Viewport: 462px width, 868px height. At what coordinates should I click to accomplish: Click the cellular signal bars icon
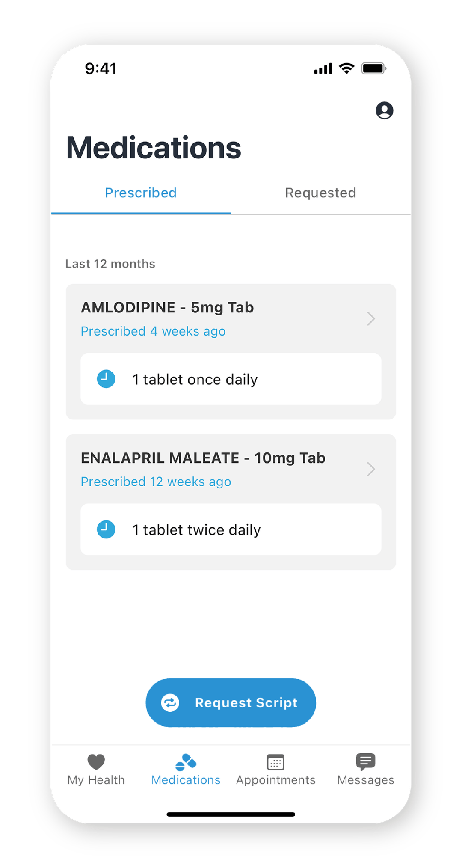[x=322, y=68]
